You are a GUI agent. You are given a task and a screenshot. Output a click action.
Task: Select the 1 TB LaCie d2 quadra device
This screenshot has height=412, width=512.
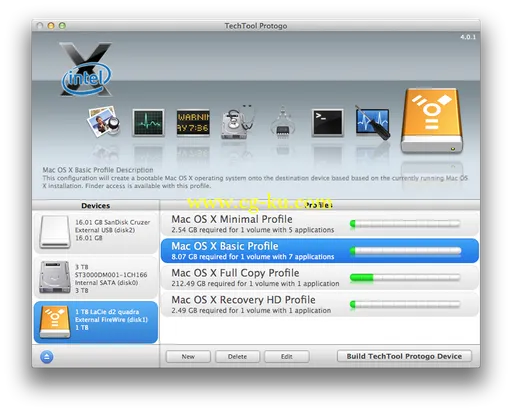(96, 322)
